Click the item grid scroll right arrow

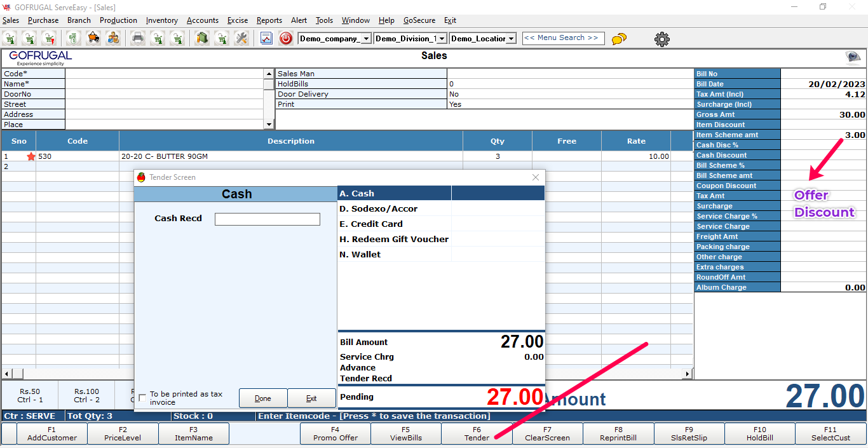pos(688,374)
